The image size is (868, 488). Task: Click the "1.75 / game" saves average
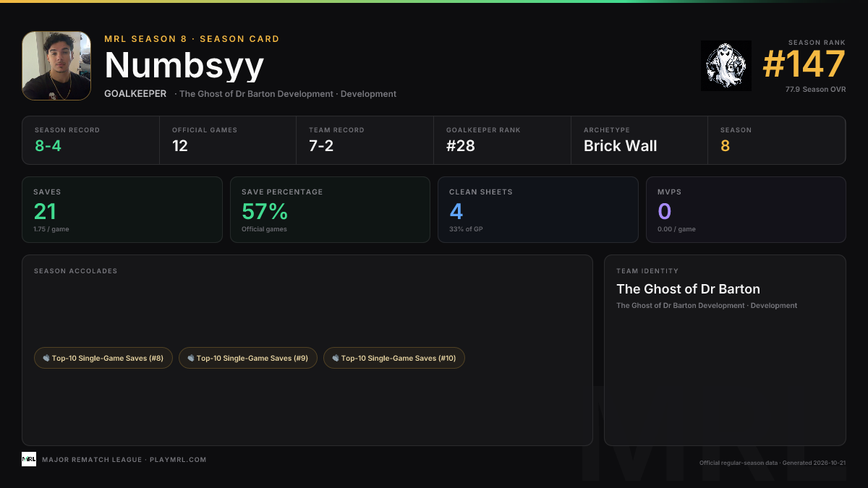51,229
